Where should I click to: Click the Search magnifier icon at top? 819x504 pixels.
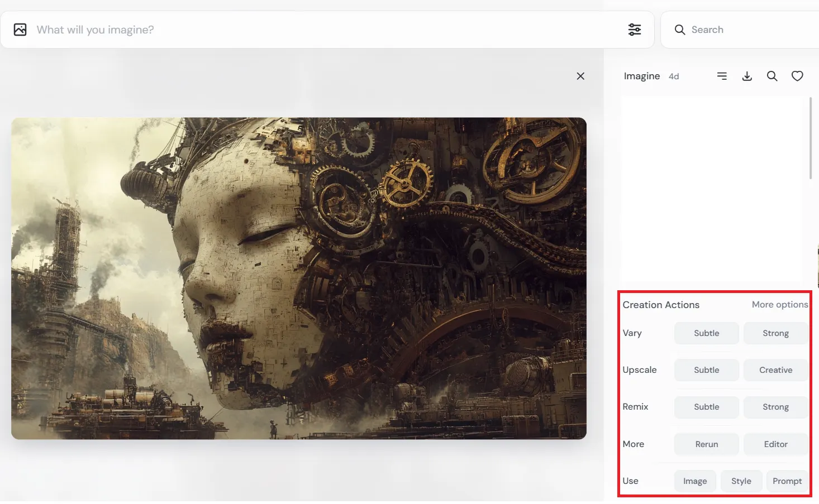679,30
